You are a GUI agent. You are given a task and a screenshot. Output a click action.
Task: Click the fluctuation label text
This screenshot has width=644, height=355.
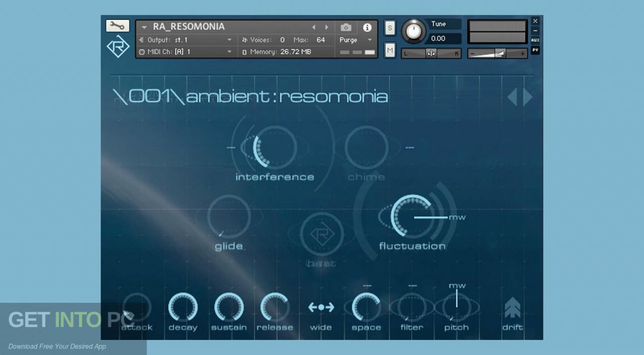[x=413, y=246]
